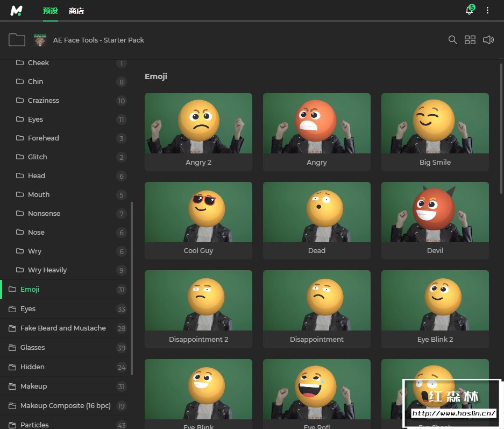Screen dimensions: 504x429
Task: Open the Fake Beard and Mustache folder
Action: point(63,328)
